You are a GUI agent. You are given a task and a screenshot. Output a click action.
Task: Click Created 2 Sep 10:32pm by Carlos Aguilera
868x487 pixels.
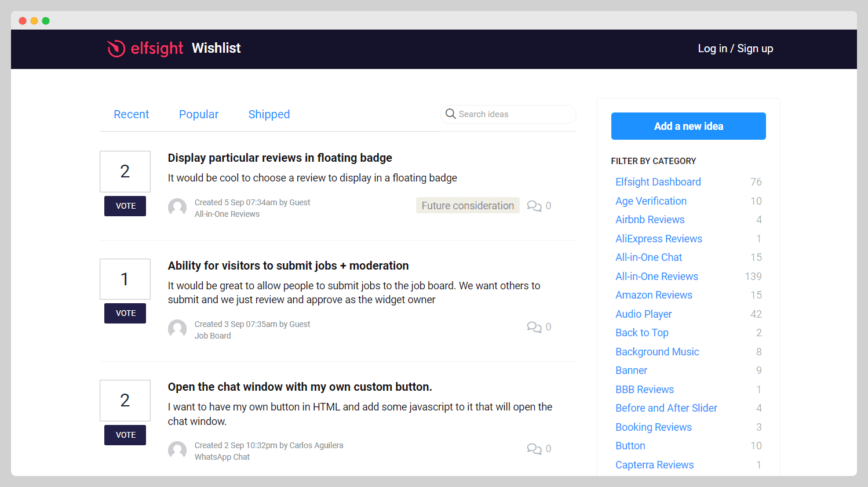269,445
